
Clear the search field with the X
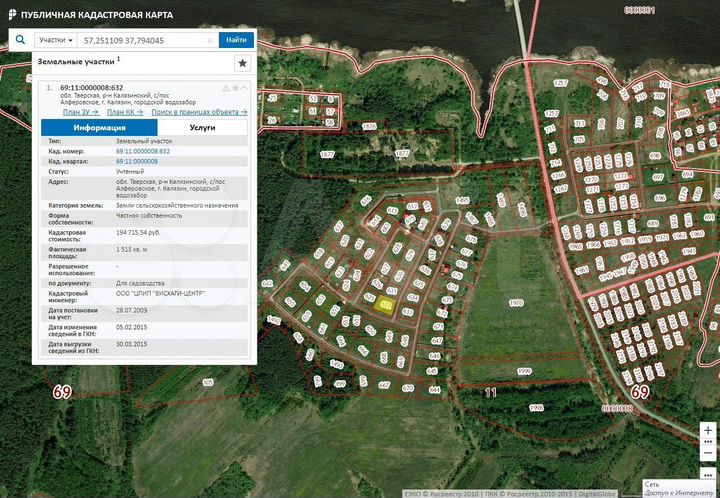click(211, 40)
